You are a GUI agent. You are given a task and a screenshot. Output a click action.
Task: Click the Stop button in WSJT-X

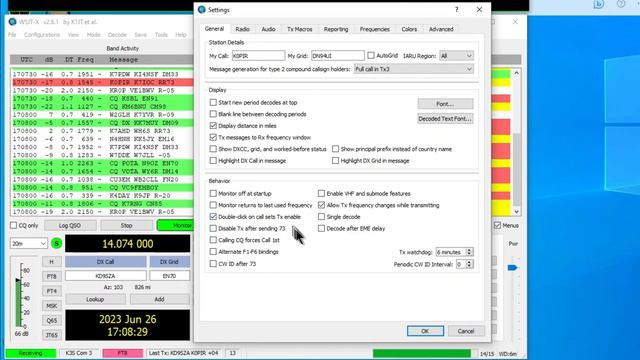(127, 225)
